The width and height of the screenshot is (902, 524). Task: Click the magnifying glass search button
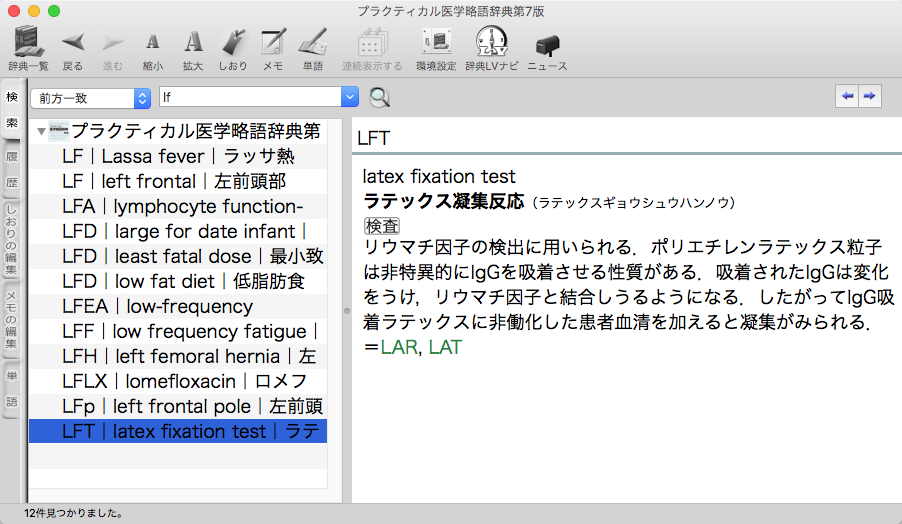[379, 97]
